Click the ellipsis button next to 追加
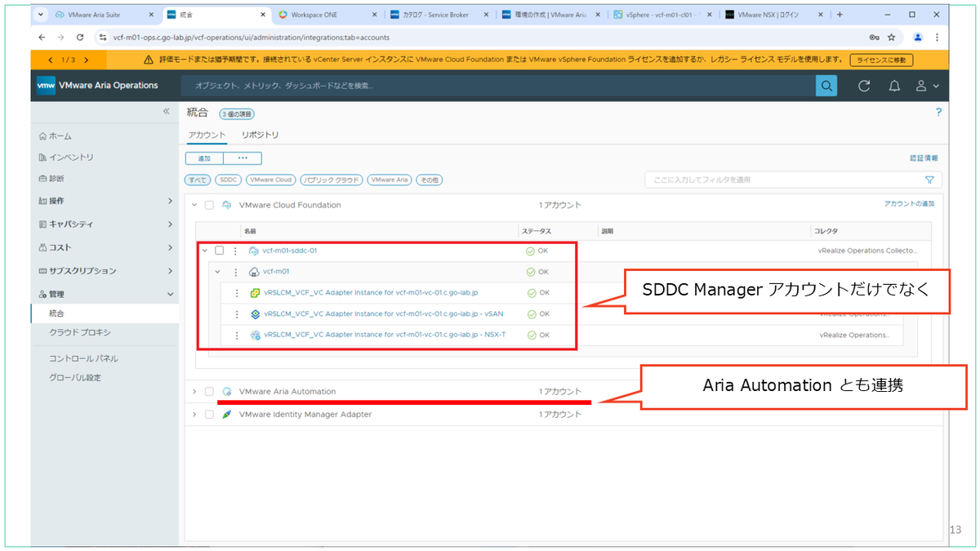Viewport: 980px width, 551px height. 243,158
